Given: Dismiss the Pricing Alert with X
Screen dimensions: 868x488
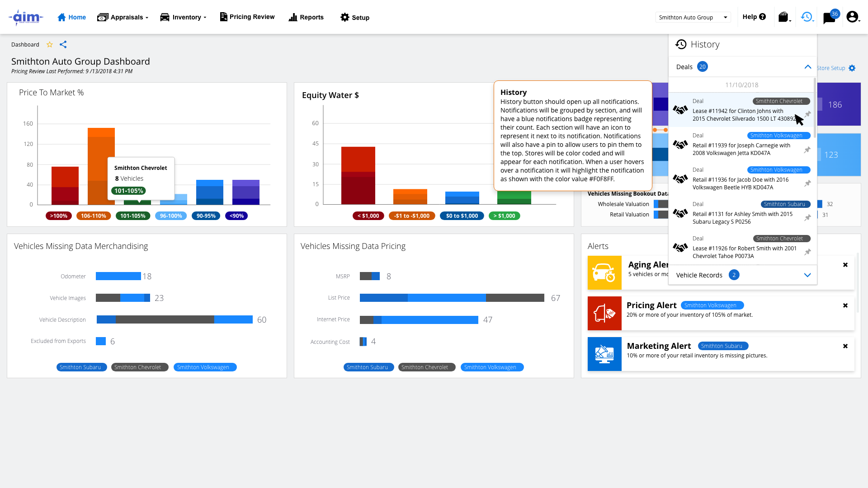Looking at the screenshot, I should (x=845, y=305).
